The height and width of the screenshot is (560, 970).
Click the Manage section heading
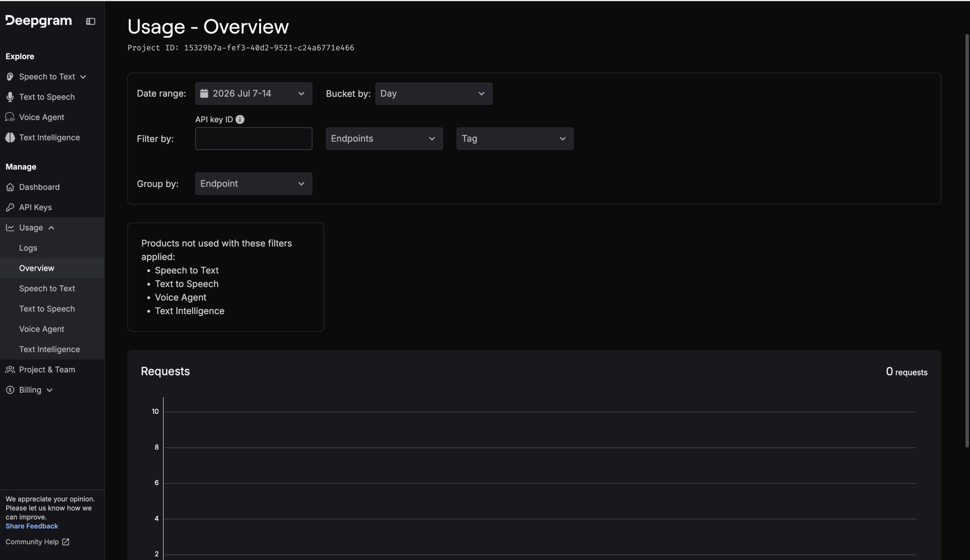[21, 167]
